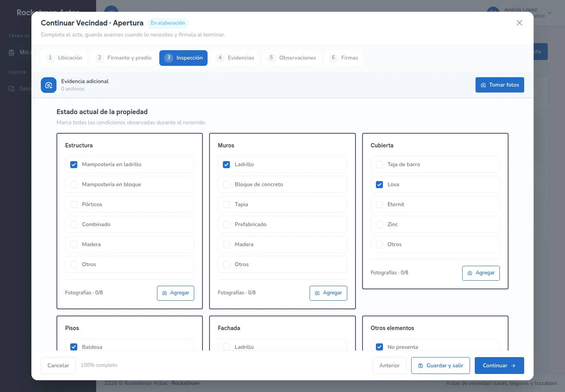
Task: Click the clipboard icon in the sidebar
Action: pos(11,53)
